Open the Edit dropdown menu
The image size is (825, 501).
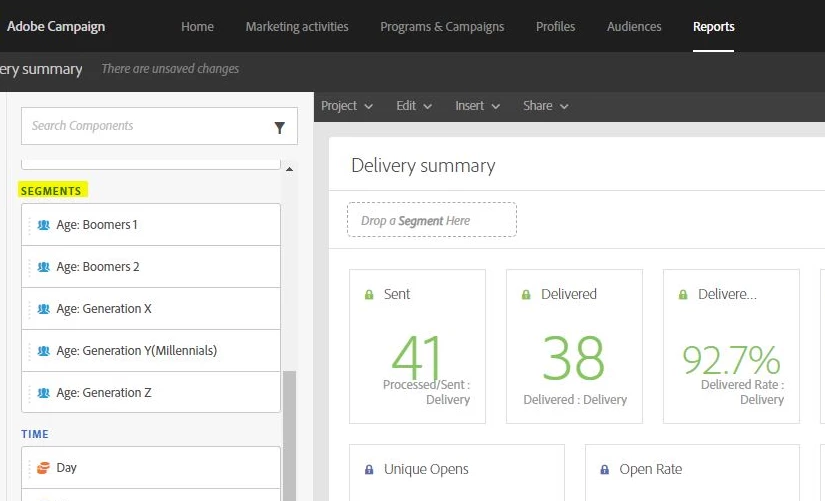(x=414, y=106)
